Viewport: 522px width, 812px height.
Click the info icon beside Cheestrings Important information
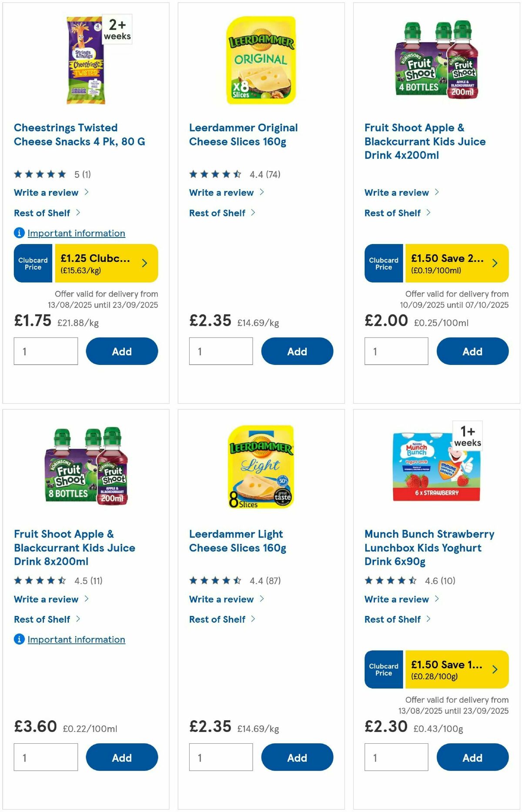click(19, 234)
